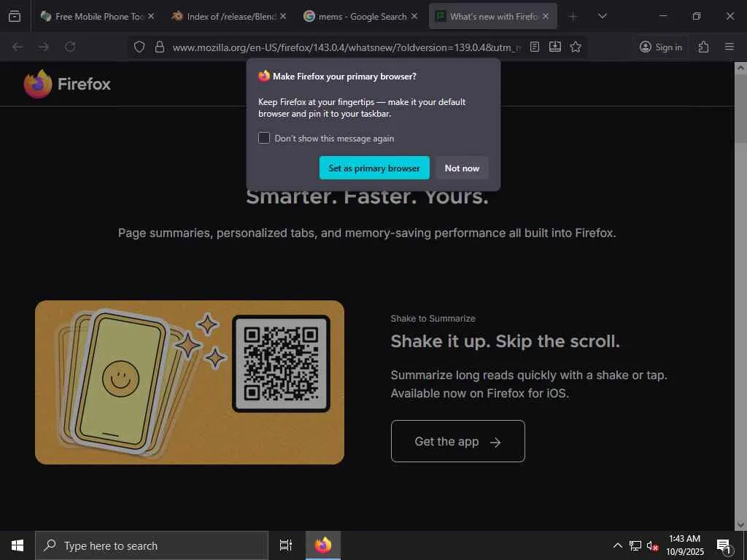This screenshot has width=747, height=560.
Task: Click the Shake to Summarize label
Action: pyautogui.click(x=433, y=319)
